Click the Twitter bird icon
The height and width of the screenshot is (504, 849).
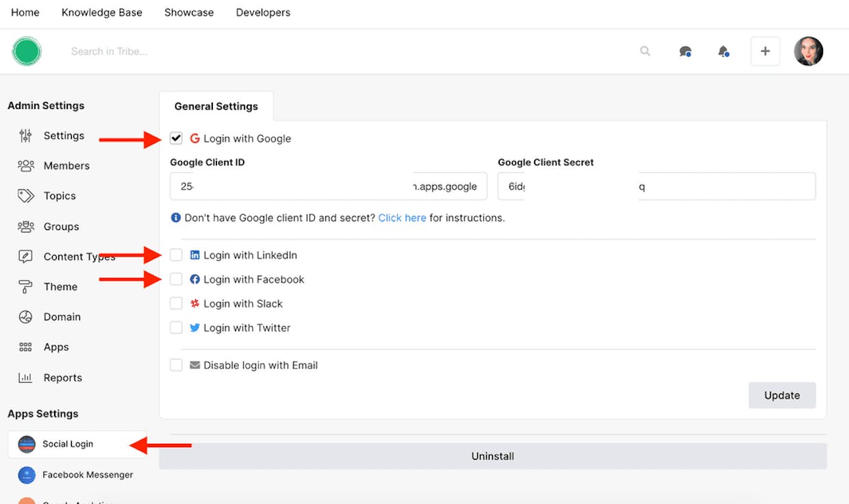[x=194, y=327]
